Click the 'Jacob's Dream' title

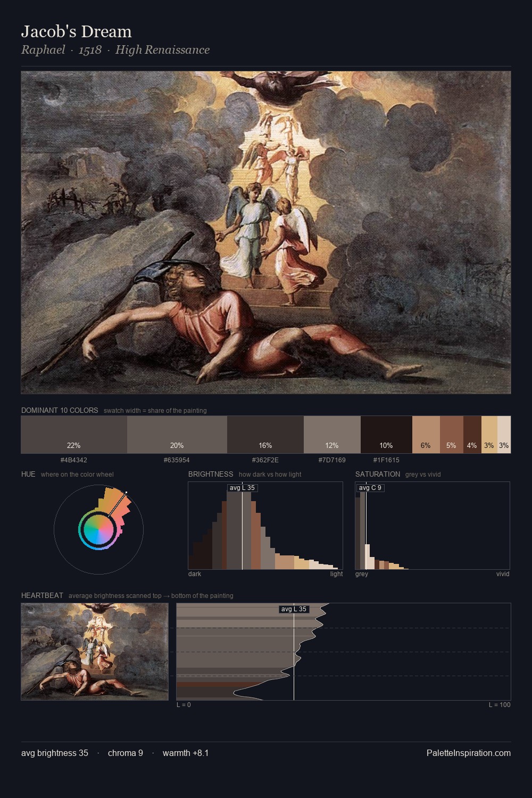tap(77, 31)
